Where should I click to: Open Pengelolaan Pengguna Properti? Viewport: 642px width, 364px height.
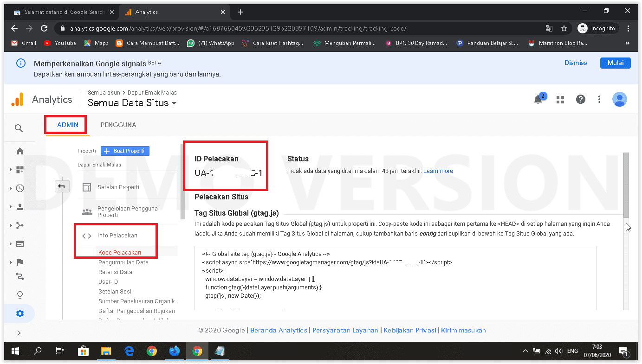point(128,212)
